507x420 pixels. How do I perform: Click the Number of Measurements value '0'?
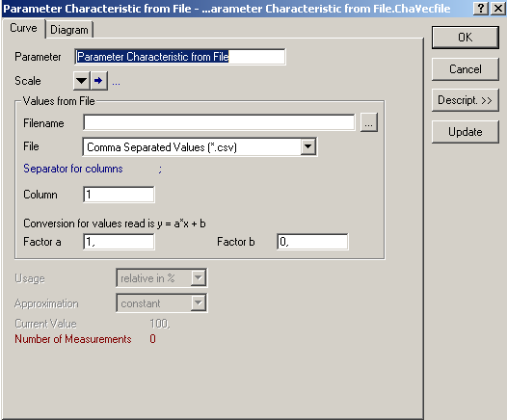click(x=152, y=339)
